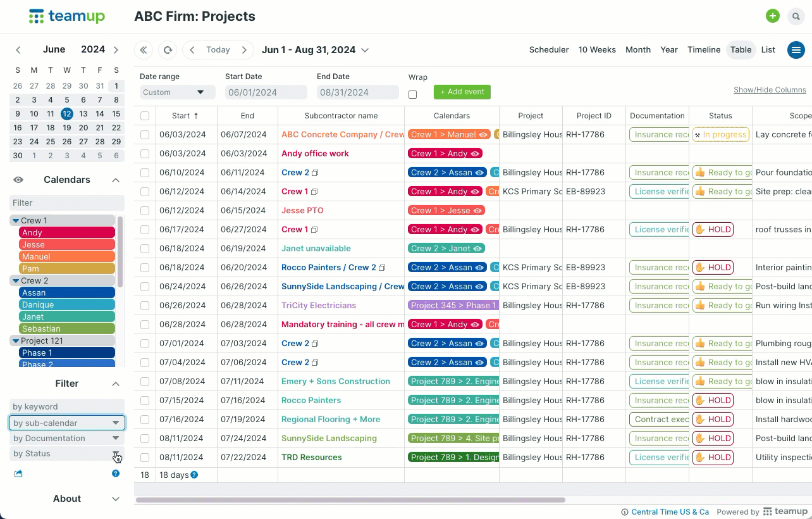
Task: Click the sort arrow on Start column
Action: click(196, 116)
